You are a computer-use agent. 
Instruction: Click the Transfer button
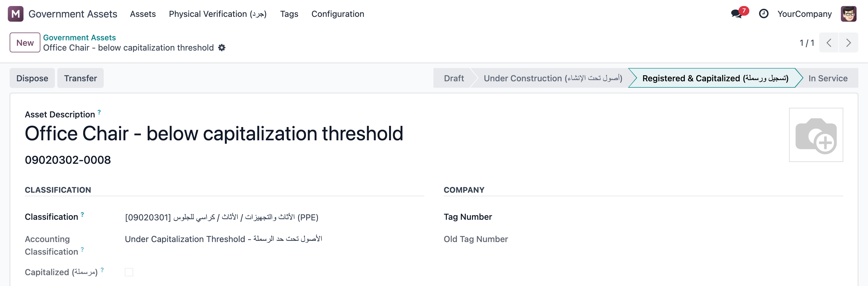80,78
